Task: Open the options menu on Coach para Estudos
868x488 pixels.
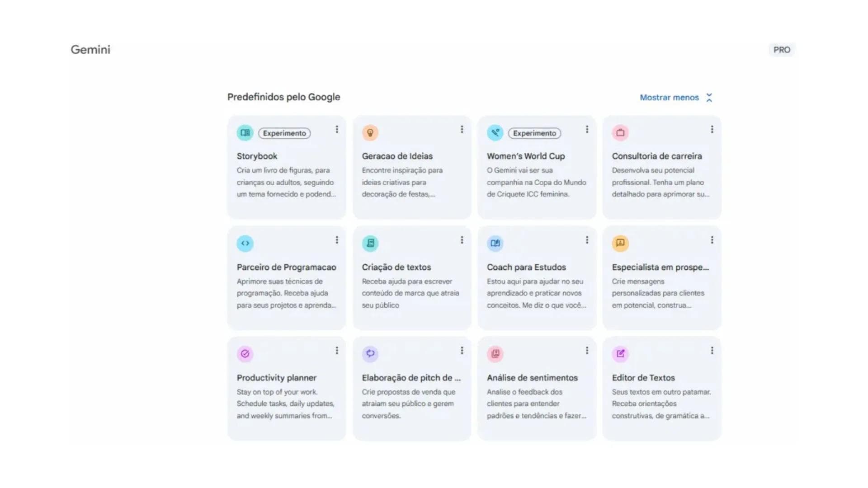Action: (587, 240)
